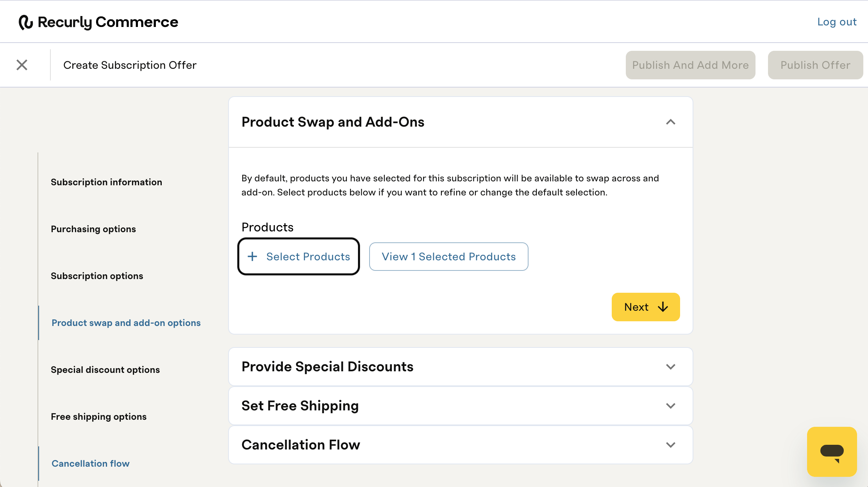This screenshot has height=487, width=868.
Task: Open Purchasing options in sidebar
Action: (93, 229)
